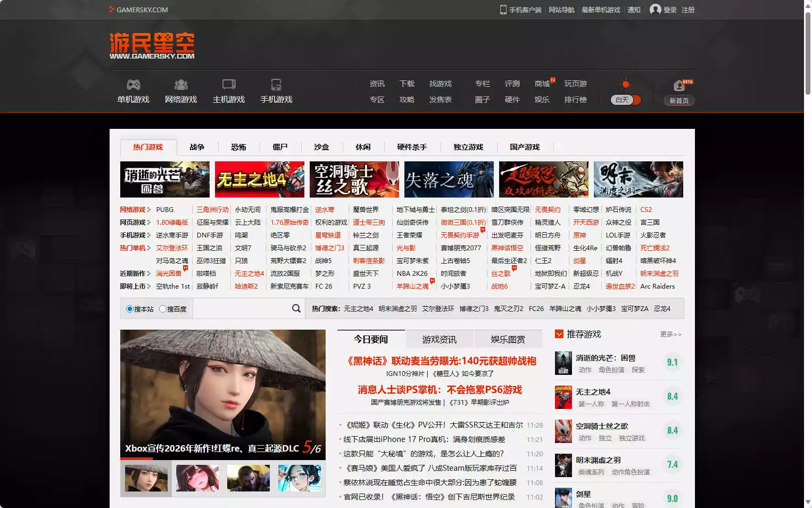Open the 线下店展出iPhone 17 Pro真机 article
Image resolution: width=812 pixels, height=508 pixels.
pyautogui.click(x=424, y=439)
